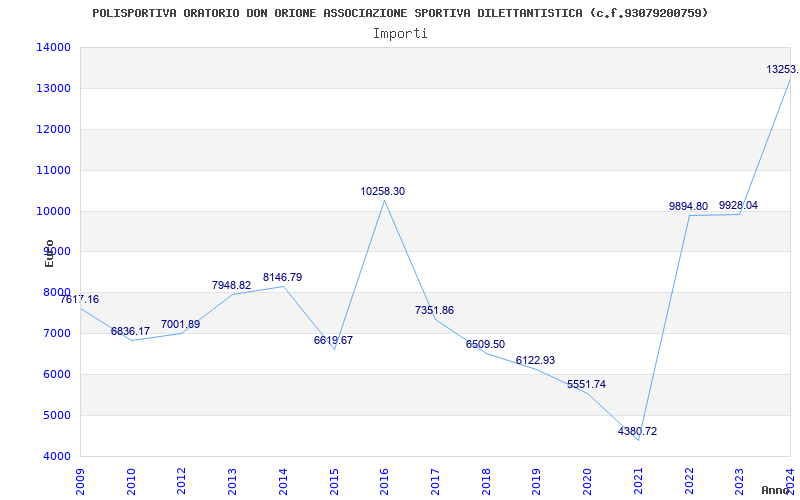Select the data label 6509.50
The image size is (800, 500).
(x=485, y=344)
